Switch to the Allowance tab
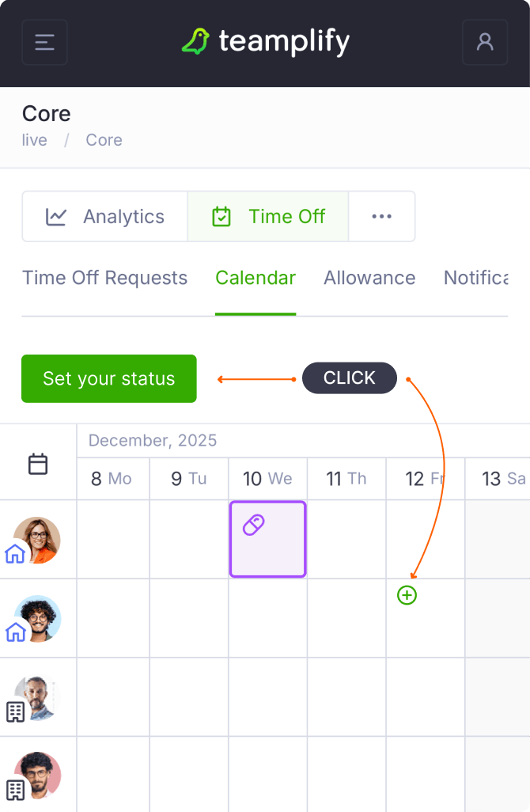 pyautogui.click(x=369, y=278)
